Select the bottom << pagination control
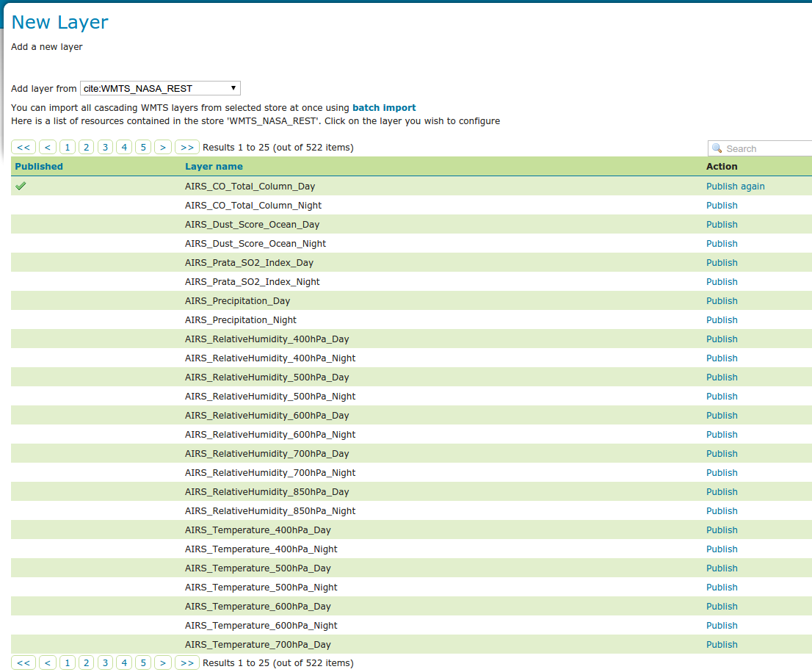Image resolution: width=812 pixels, height=672 pixels. (23, 662)
